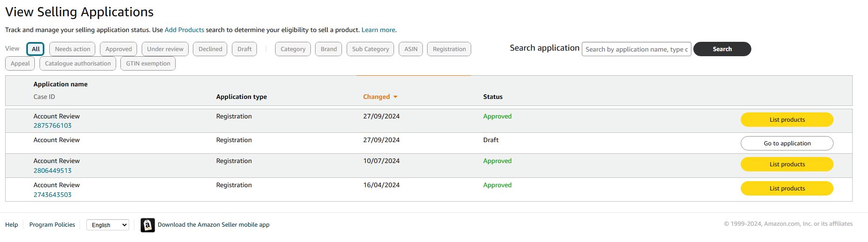Screen dimensions: 868x242
Task: Open case ID 2743643503
Action: 53,195
